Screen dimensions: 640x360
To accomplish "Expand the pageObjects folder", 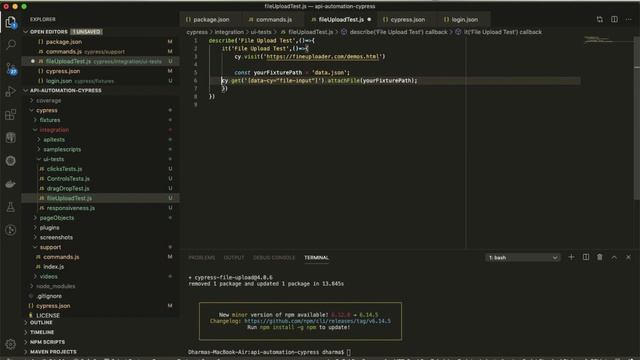I will tap(57, 218).
